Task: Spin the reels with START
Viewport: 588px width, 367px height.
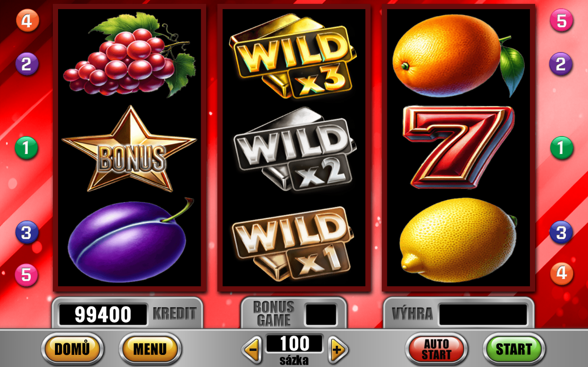Action: coord(514,349)
